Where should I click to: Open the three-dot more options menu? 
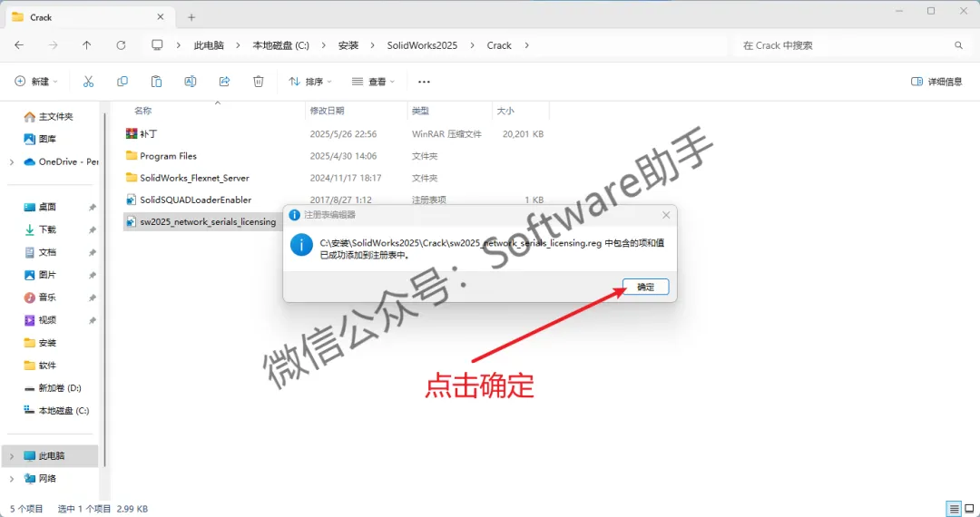click(425, 81)
